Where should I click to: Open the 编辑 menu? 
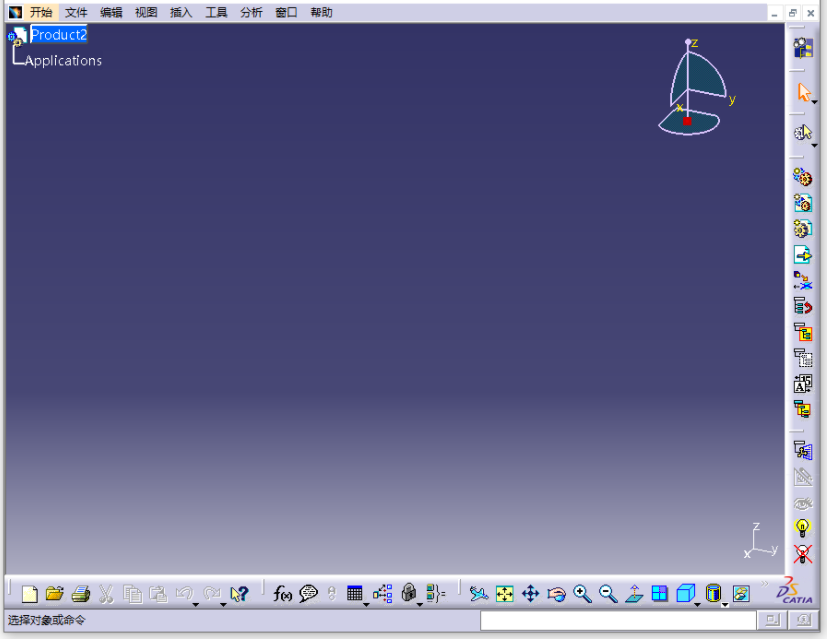[x=111, y=12]
